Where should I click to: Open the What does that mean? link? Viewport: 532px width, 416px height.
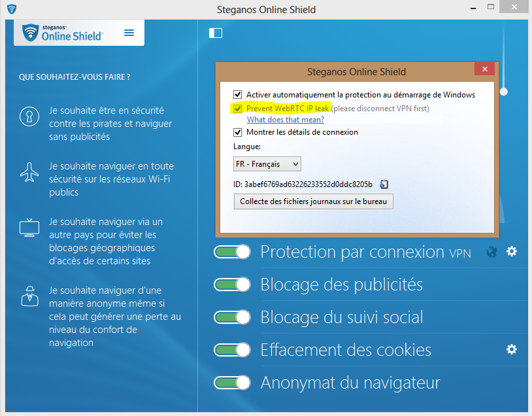[286, 120]
